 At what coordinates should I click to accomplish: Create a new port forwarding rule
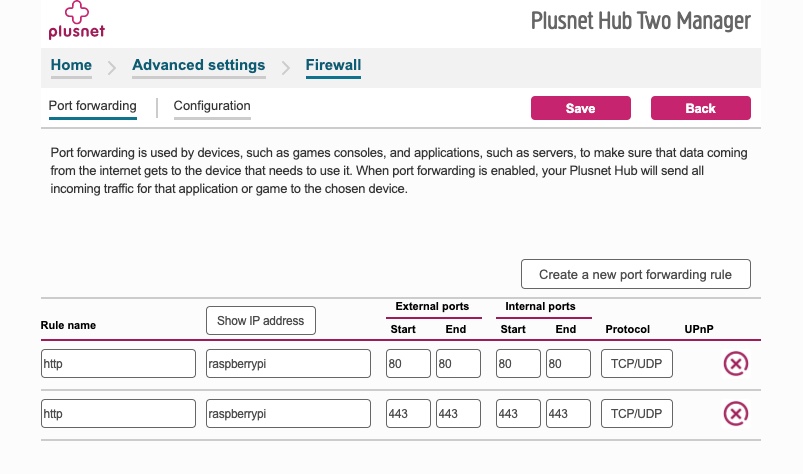tap(635, 274)
